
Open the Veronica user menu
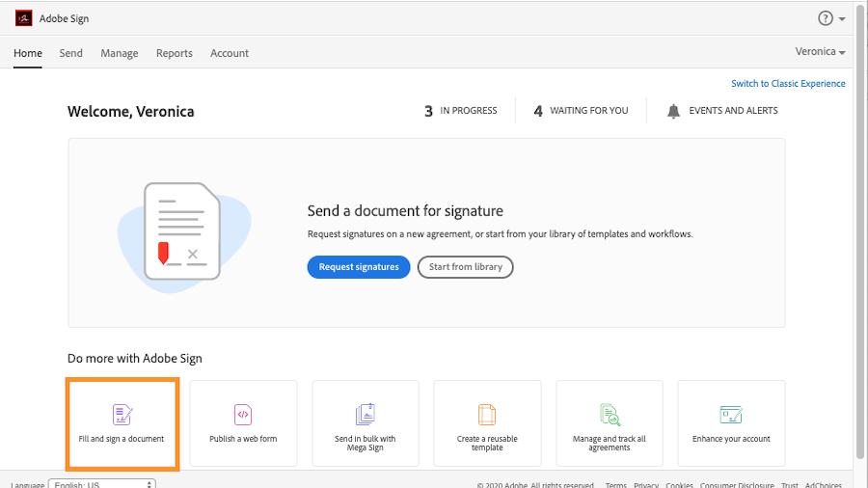click(820, 51)
